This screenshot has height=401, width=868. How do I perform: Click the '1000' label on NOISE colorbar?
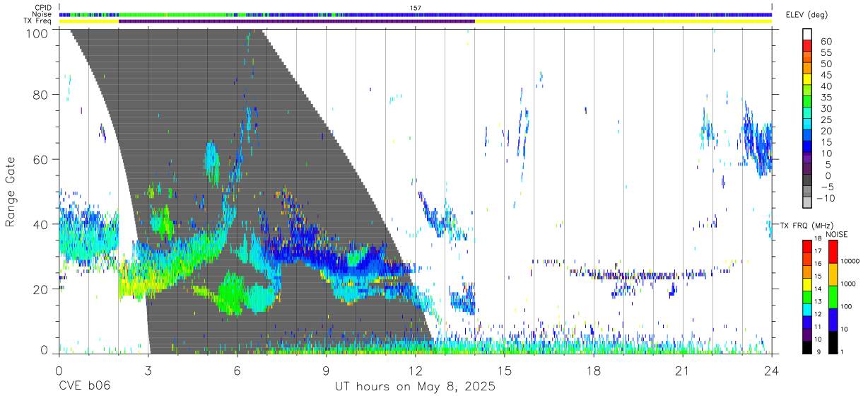point(850,284)
